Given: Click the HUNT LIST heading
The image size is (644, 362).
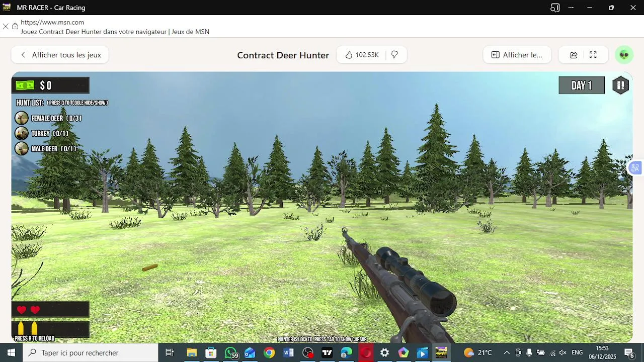Looking at the screenshot, I should click(x=30, y=103).
